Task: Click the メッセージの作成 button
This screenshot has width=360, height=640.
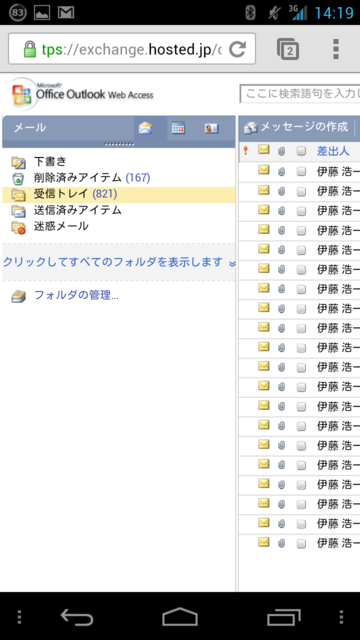Action: (304, 127)
